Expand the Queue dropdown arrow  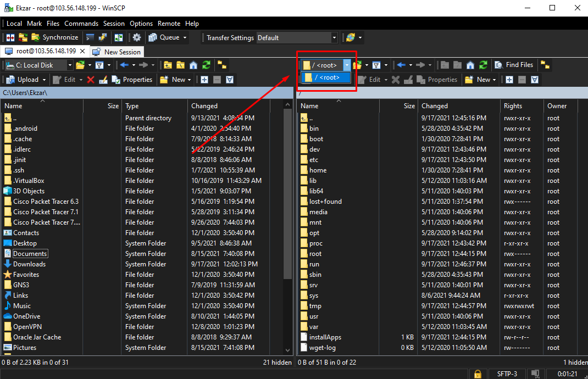point(185,37)
